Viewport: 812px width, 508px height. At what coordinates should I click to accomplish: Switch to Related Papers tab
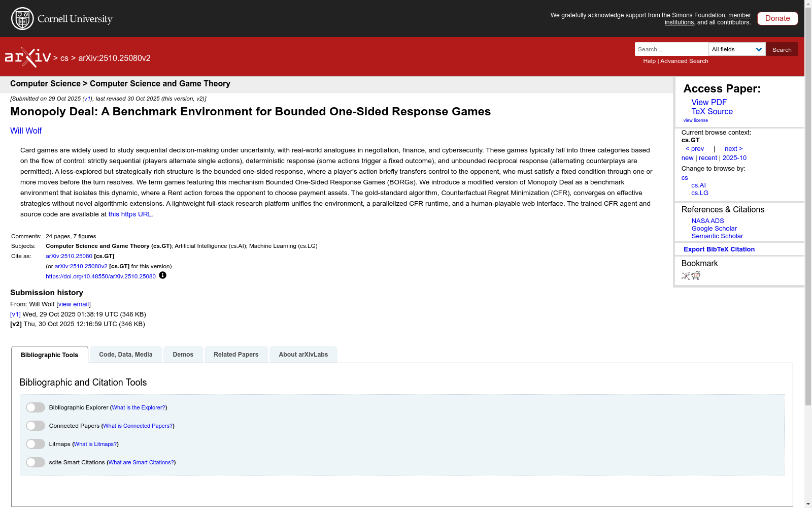[236, 355]
